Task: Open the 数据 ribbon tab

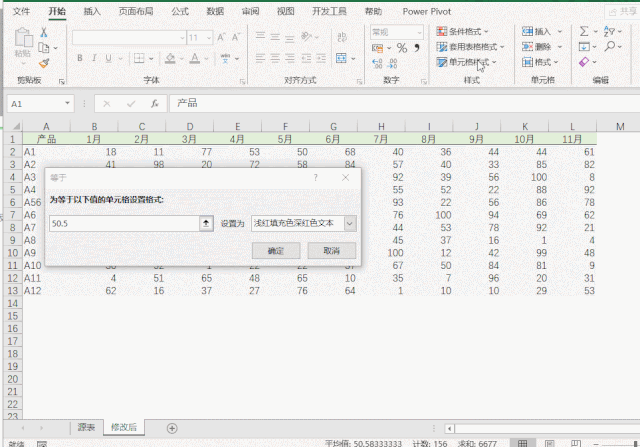Action: 214,11
